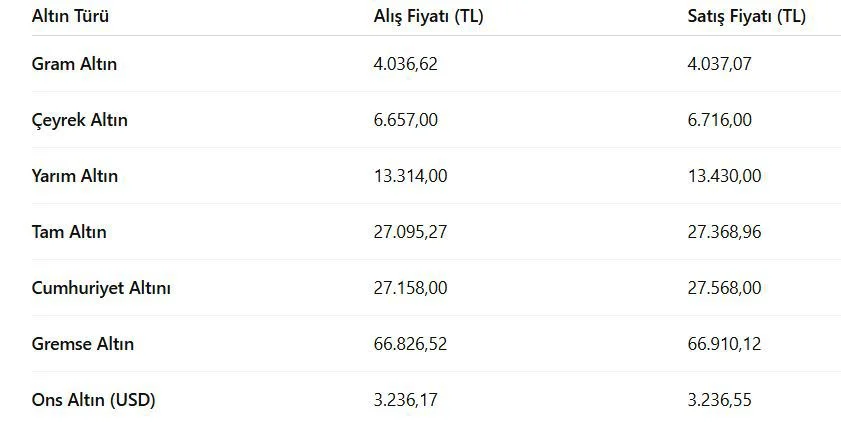Select the Gram Altın row label
841x441 pixels.
coord(74,64)
